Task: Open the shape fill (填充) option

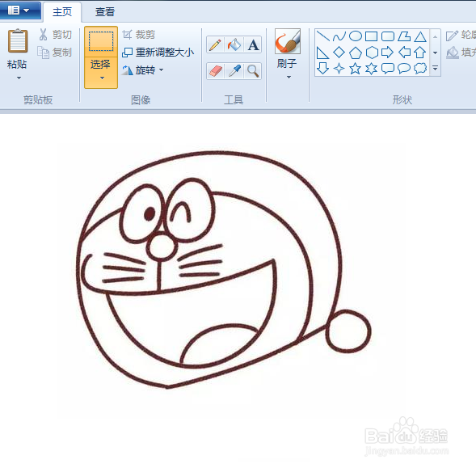Action: (461, 53)
